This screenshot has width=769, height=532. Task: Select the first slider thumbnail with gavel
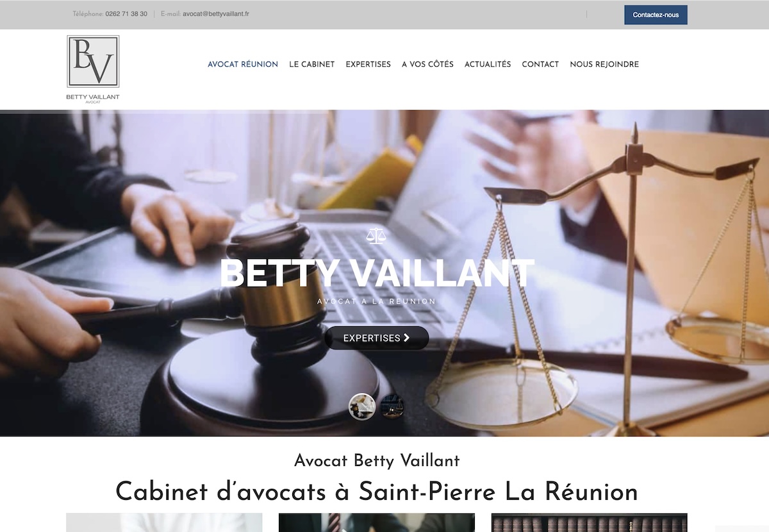coord(362,406)
